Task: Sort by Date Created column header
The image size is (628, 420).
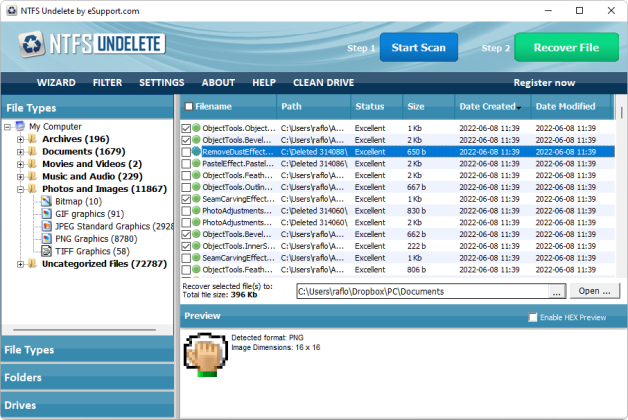Action: [493, 107]
